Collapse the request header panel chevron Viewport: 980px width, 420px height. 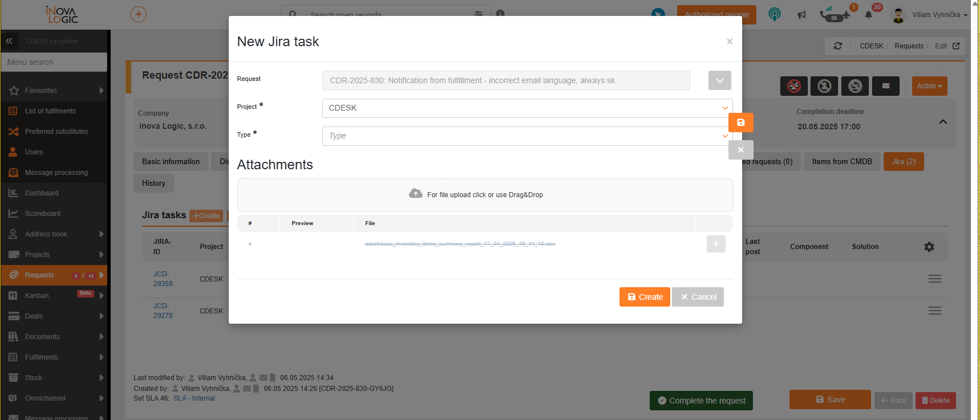(943, 122)
